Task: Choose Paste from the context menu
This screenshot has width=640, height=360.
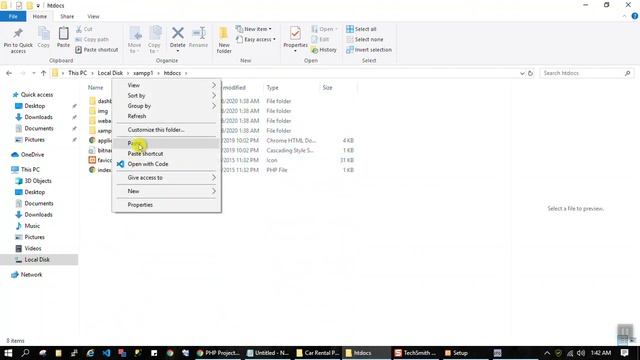Action: tap(167, 143)
